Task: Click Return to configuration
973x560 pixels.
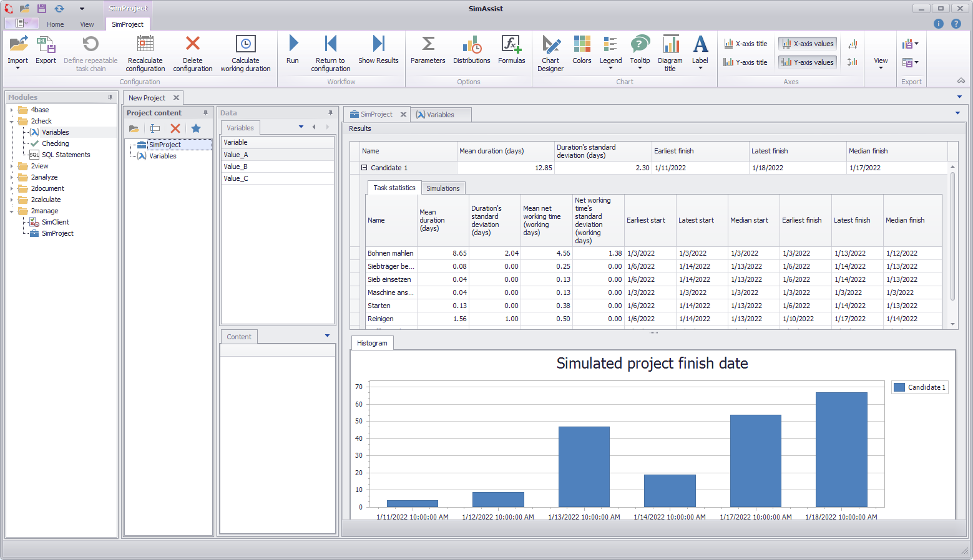Action: pos(330,53)
